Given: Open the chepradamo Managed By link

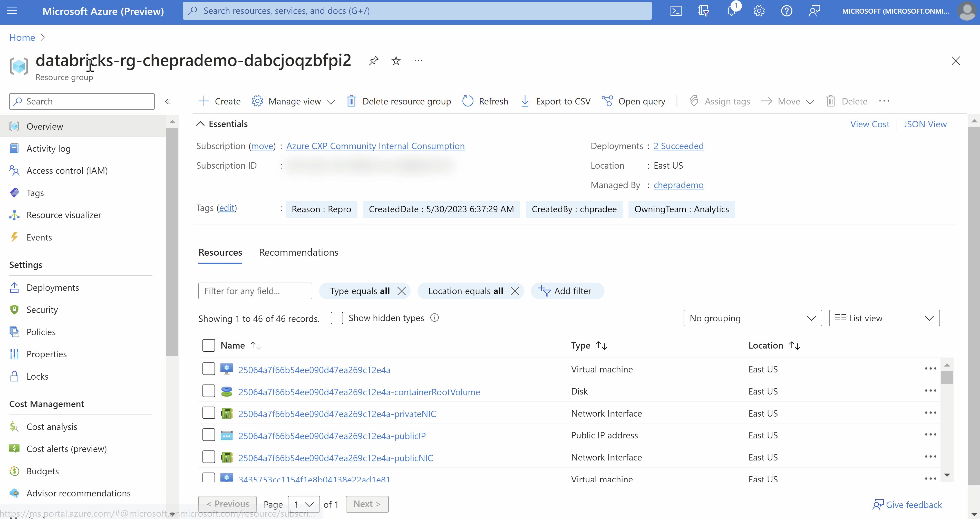Looking at the screenshot, I should [x=678, y=185].
